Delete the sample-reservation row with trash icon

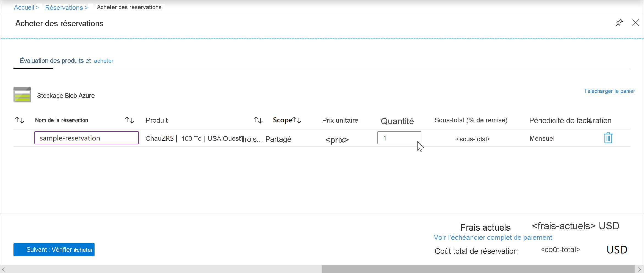tap(608, 138)
